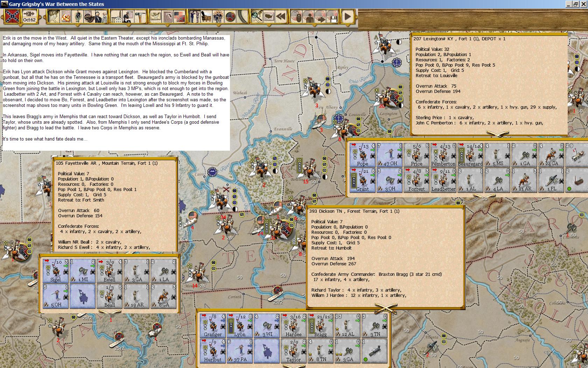The image size is (588, 368).
Task: Click the naval gear icon near Cairo
Action: 212,172
